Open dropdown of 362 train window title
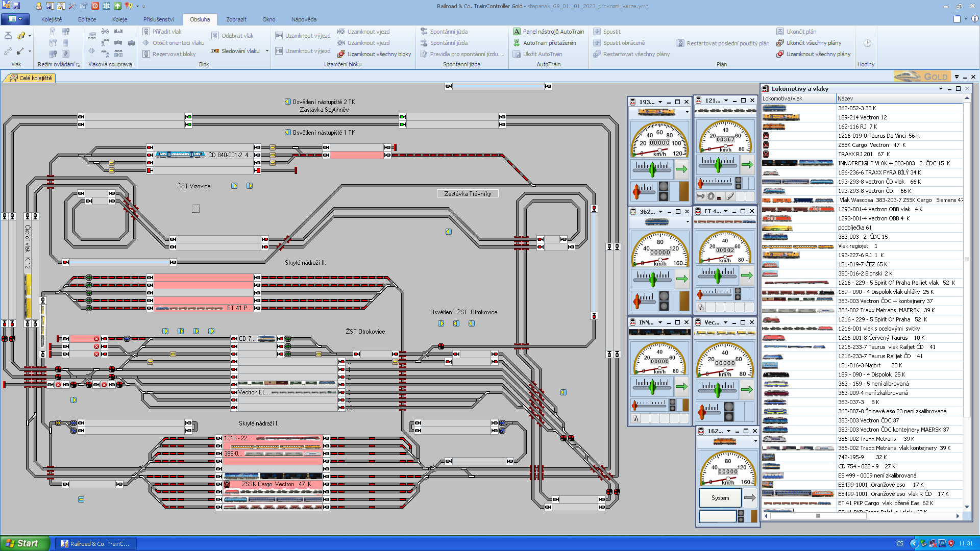Image resolution: width=980 pixels, height=551 pixels. click(660, 212)
